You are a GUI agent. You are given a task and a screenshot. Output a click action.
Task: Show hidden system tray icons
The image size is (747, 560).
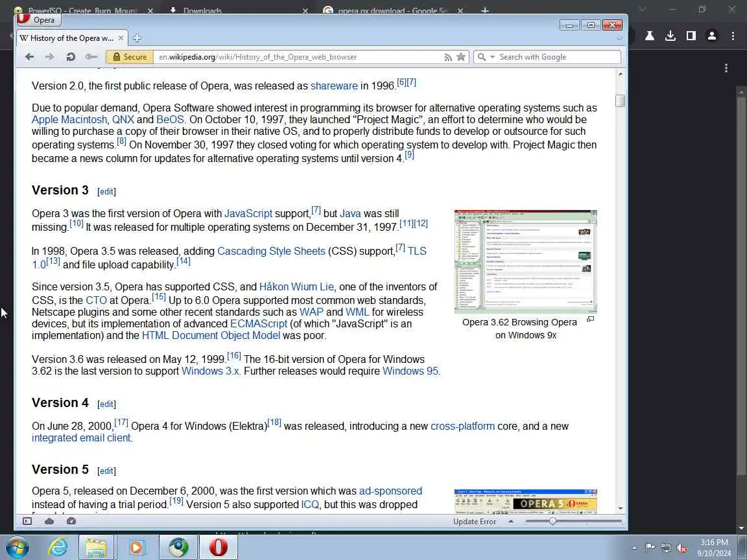[634, 548]
